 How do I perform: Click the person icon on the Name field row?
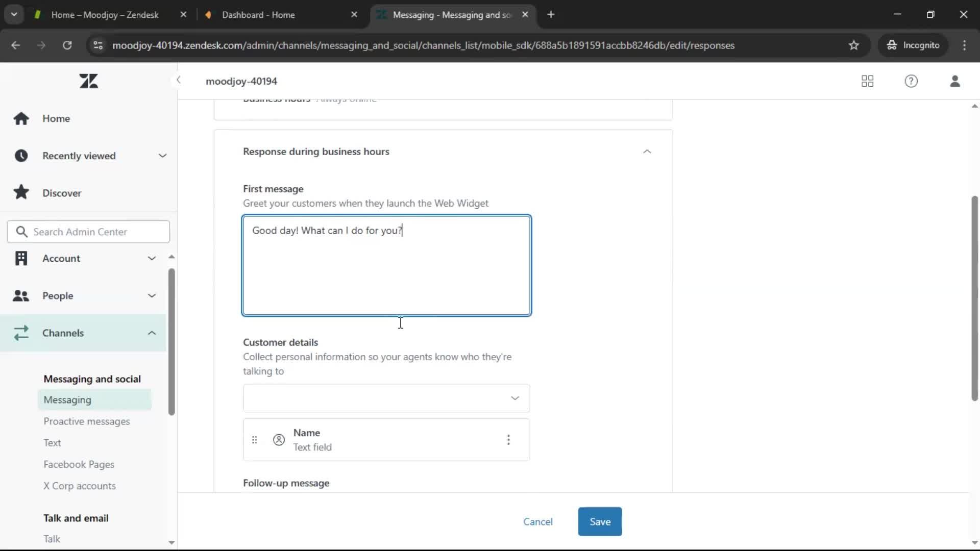pos(279,440)
